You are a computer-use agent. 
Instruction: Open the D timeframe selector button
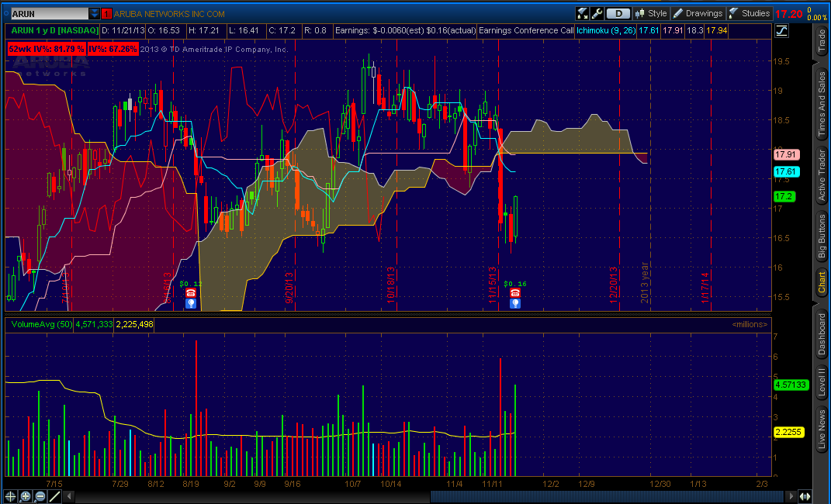[618, 13]
